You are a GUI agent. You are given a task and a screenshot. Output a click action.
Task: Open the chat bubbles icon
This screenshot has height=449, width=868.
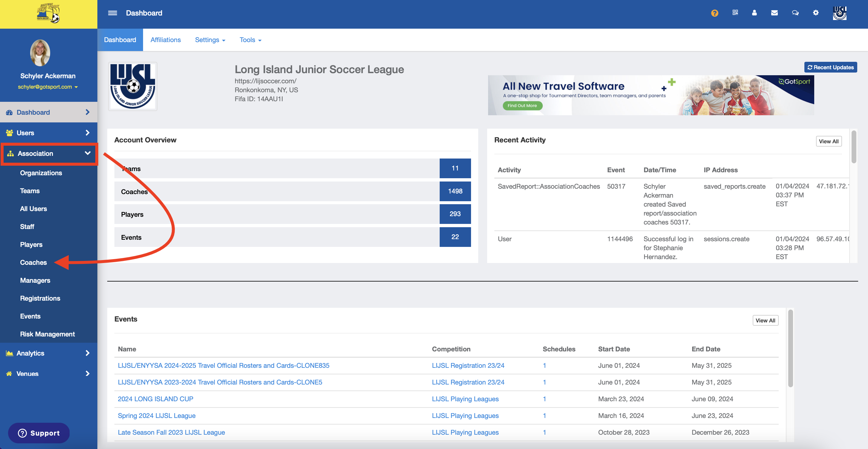795,13
